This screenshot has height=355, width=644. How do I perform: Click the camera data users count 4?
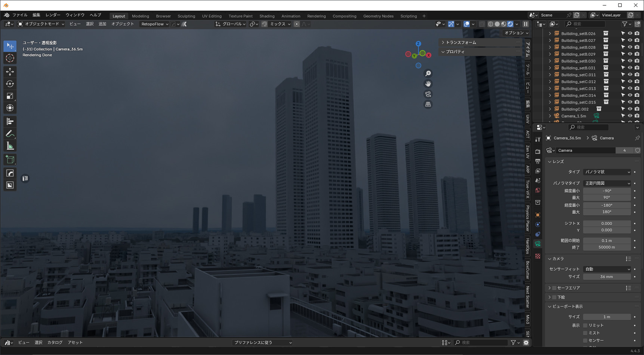point(624,150)
